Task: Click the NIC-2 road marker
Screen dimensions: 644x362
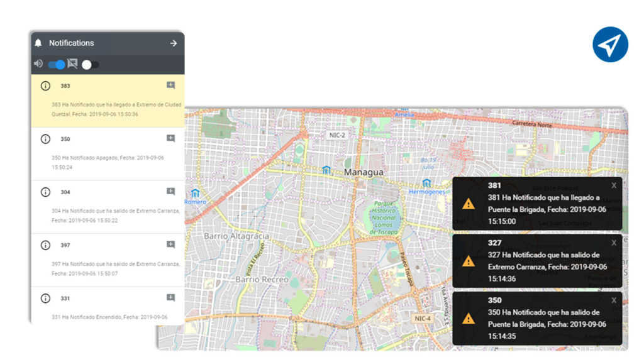Action: (x=337, y=135)
